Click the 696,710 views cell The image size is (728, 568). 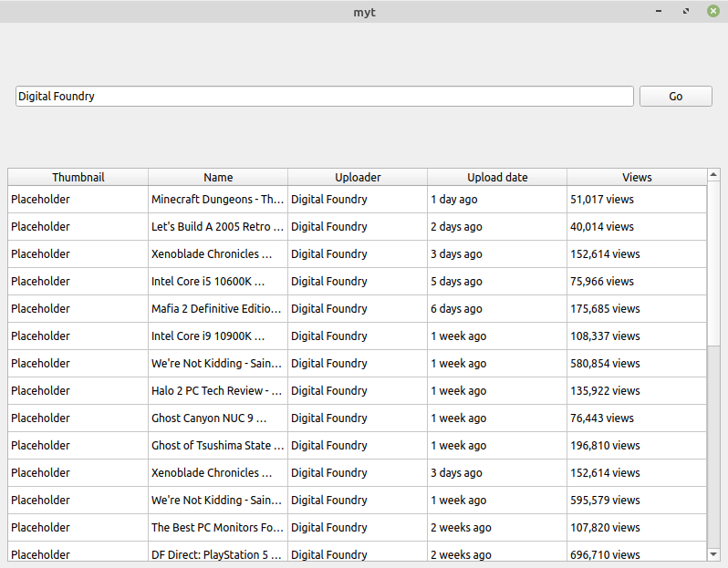637,554
